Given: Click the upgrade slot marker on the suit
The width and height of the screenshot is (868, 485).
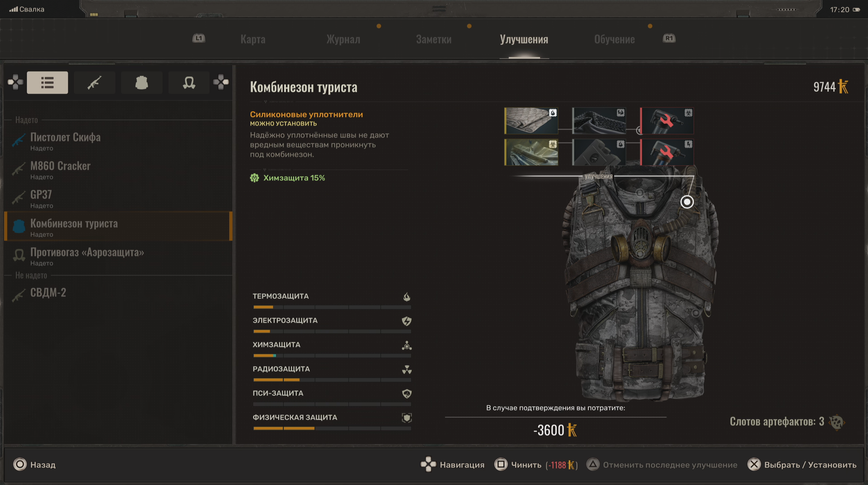Looking at the screenshot, I should (x=687, y=202).
